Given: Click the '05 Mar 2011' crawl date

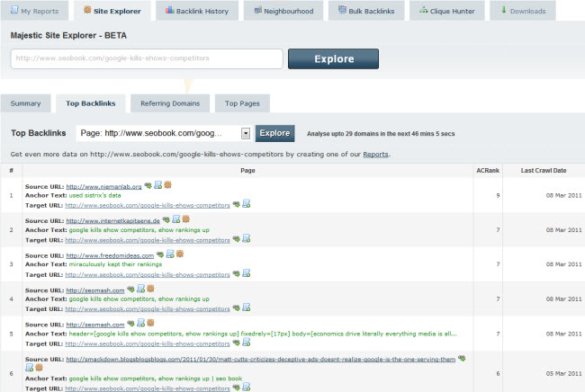Looking at the screenshot, I should click(x=563, y=373).
